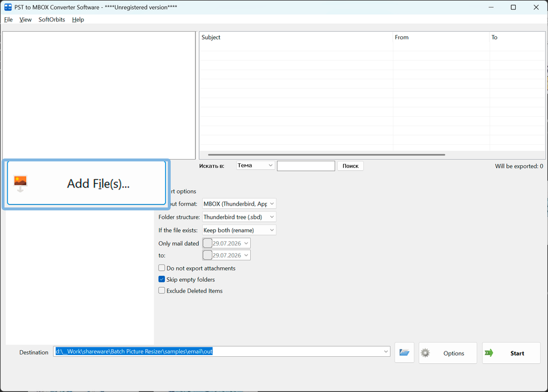The width and height of the screenshot is (548, 392).
Task: Click the Add File(s)... button
Action: click(86, 183)
